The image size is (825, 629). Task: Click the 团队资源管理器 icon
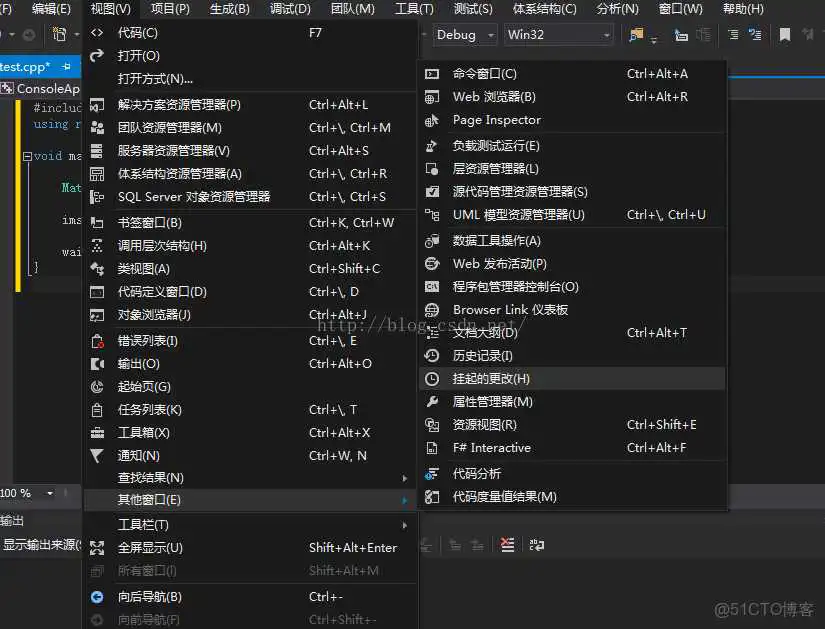pyautogui.click(x=97, y=127)
